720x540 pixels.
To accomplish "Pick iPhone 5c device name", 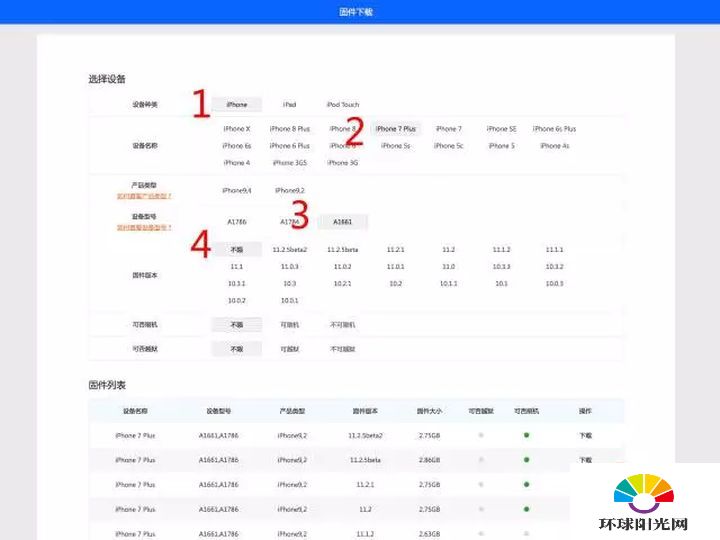I will [449, 146].
